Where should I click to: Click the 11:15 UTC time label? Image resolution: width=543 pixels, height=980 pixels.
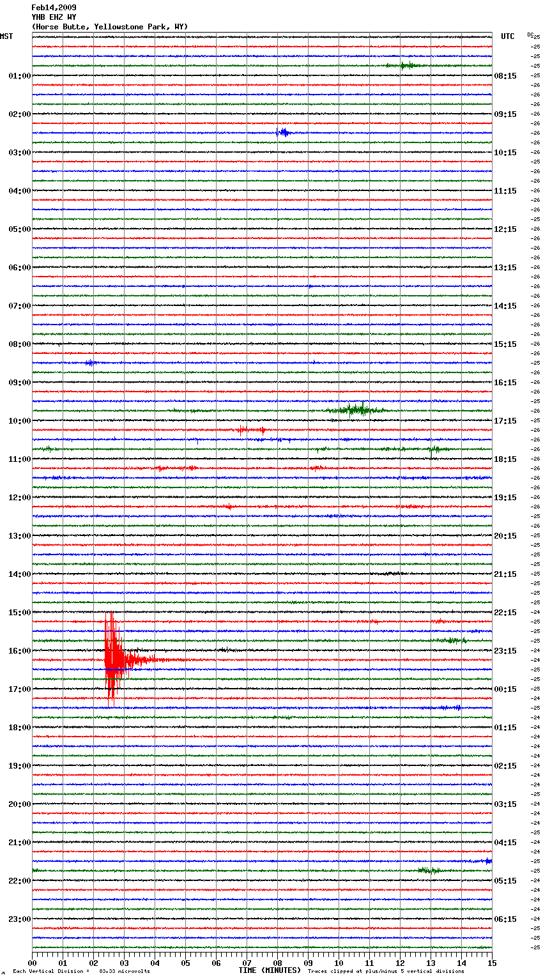[505, 191]
